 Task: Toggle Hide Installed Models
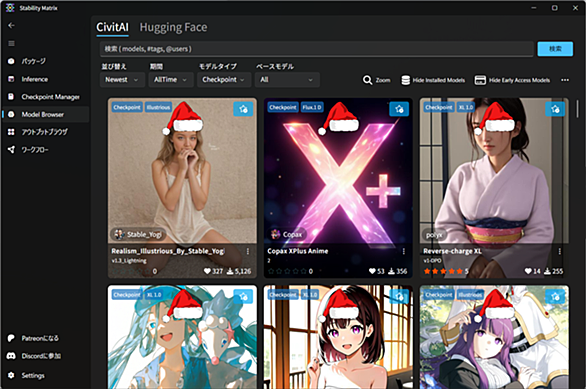pyautogui.click(x=433, y=80)
